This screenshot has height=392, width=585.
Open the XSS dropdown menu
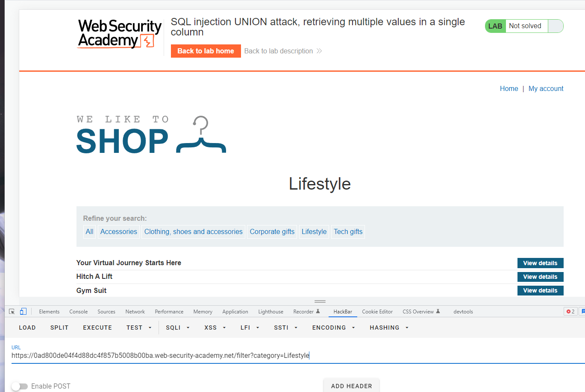pos(215,328)
